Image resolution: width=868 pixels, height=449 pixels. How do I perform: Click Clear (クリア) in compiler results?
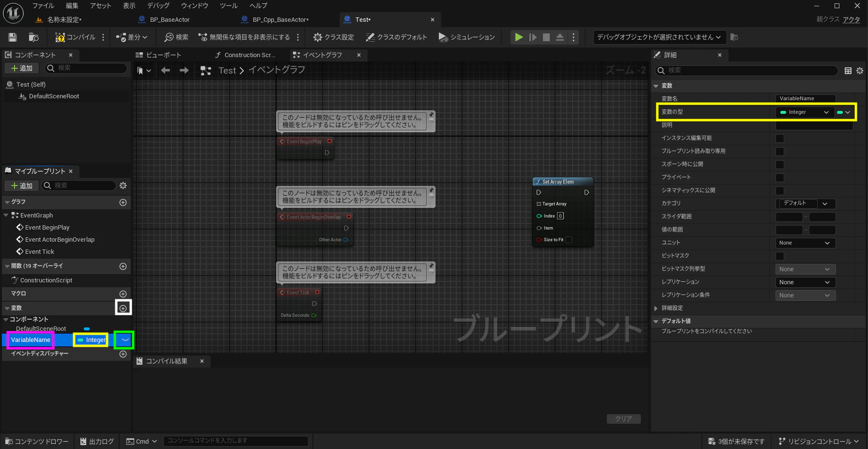pyautogui.click(x=623, y=419)
